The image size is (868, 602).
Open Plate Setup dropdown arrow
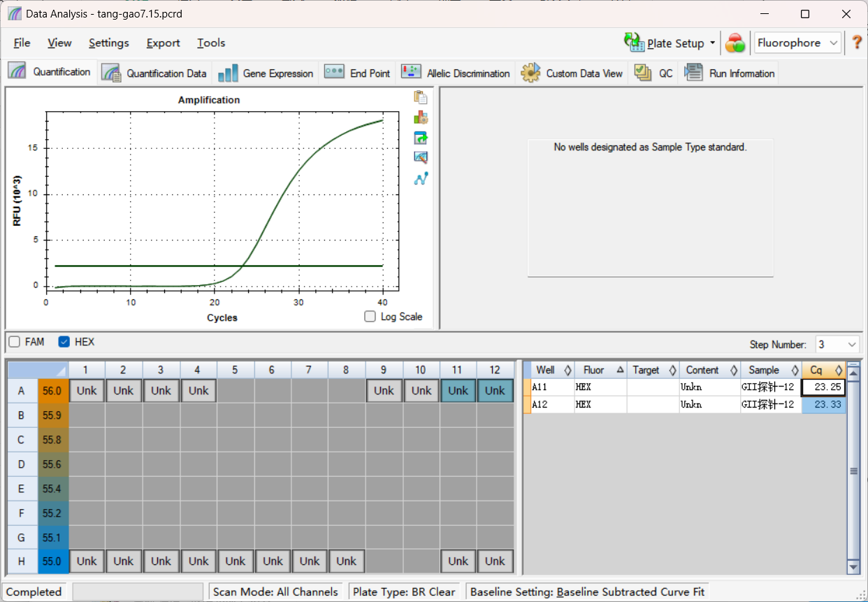click(x=712, y=43)
